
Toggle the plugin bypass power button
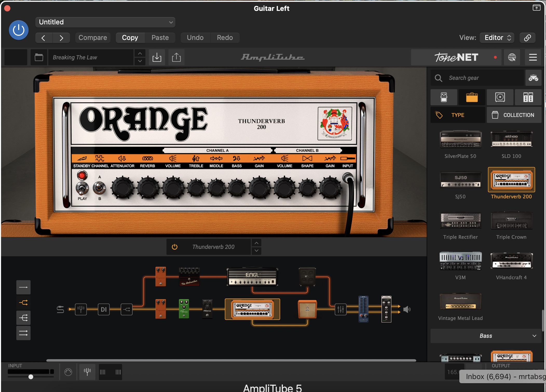[19, 30]
